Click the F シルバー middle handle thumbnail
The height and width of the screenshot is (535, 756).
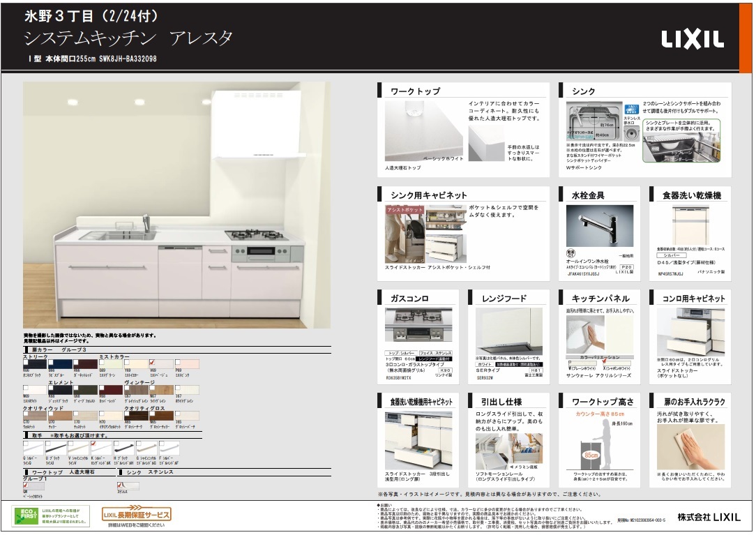[x=169, y=449]
